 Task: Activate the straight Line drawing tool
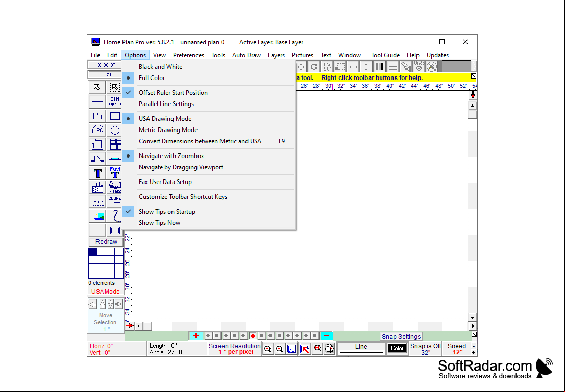[x=97, y=101]
